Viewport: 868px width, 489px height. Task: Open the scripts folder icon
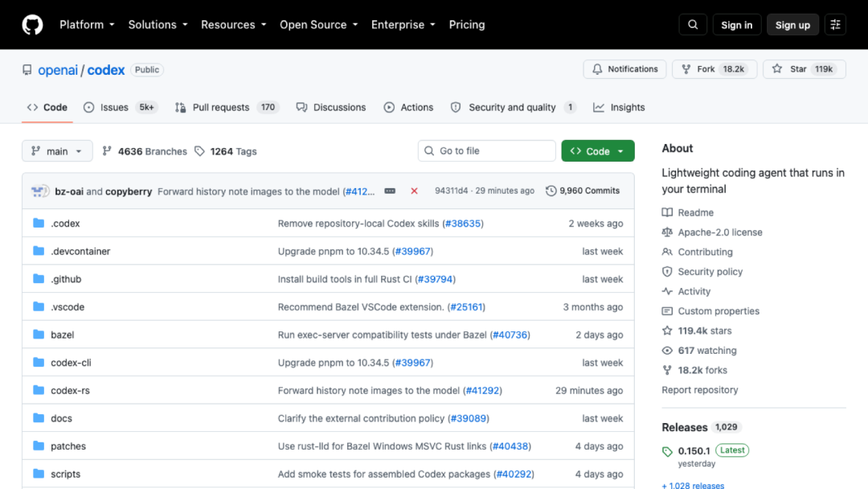pyautogui.click(x=39, y=474)
